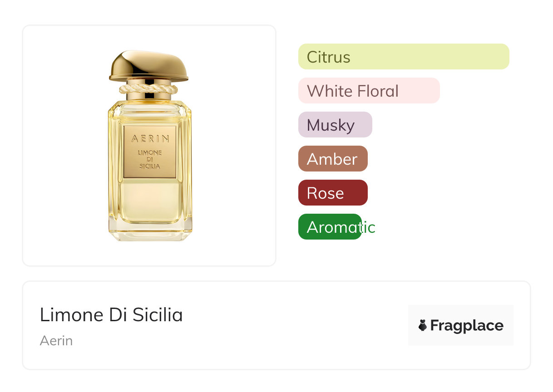Open the Limone Di Sicilia fragrance title

coord(111,315)
